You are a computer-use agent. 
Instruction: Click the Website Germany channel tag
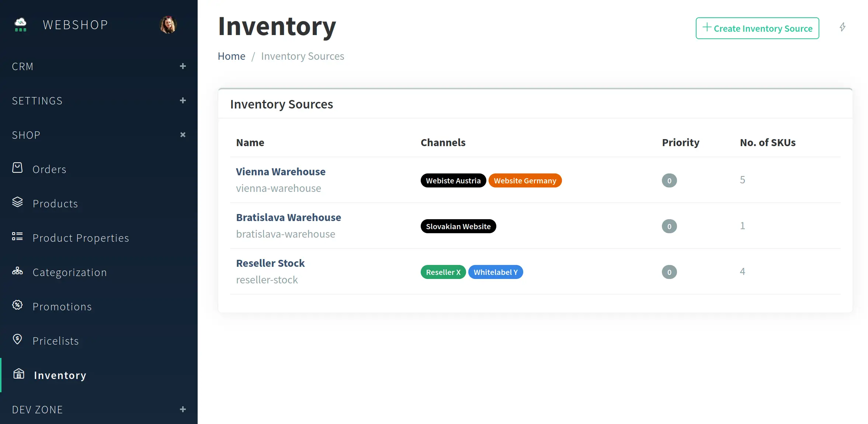point(525,180)
